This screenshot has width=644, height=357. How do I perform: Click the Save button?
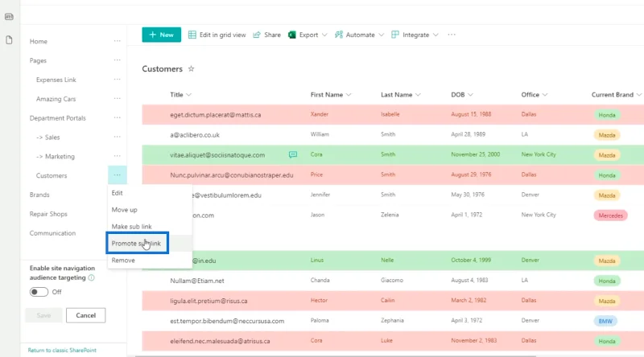pyautogui.click(x=43, y=315)
